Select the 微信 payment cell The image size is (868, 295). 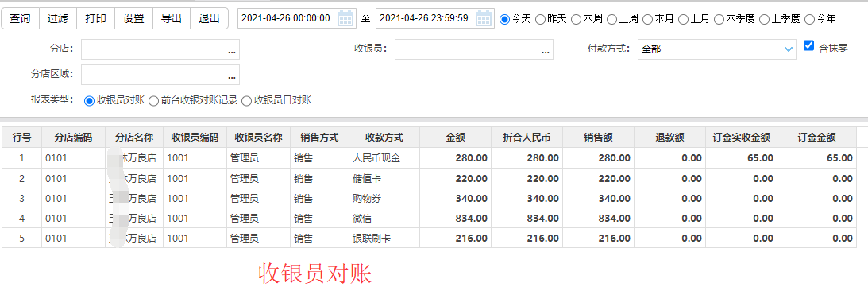(x=384, y=219)
